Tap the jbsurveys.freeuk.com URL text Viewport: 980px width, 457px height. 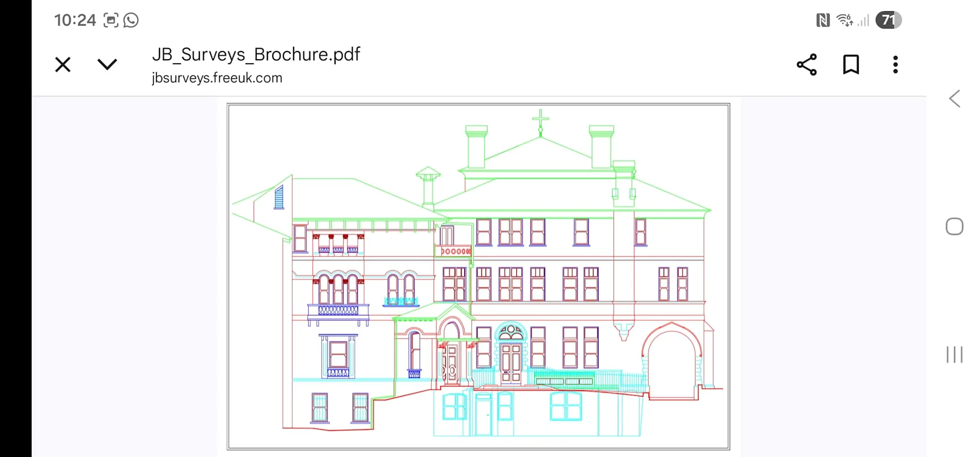217,78
